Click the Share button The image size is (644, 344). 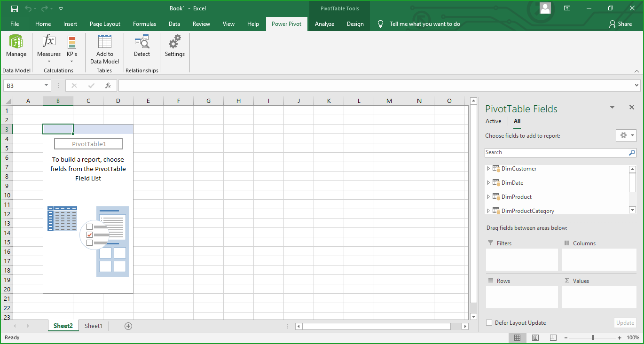(620, 24)
